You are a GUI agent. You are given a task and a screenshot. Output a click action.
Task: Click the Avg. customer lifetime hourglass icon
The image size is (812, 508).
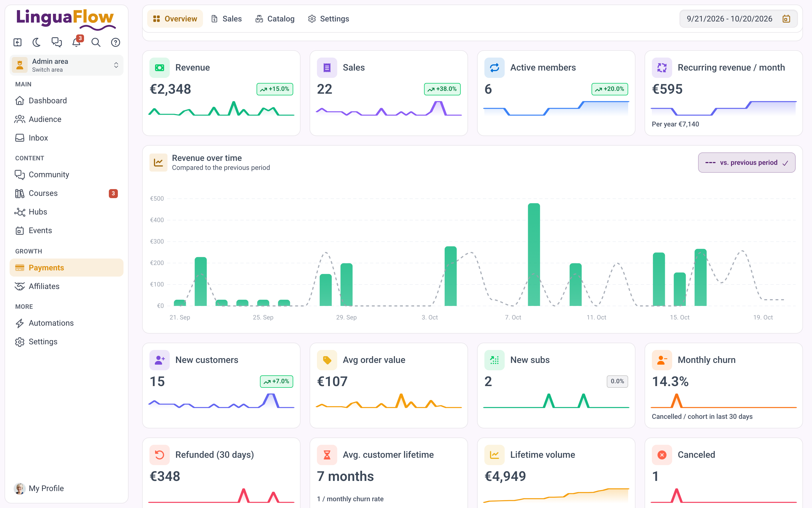(x=327, y=455)
